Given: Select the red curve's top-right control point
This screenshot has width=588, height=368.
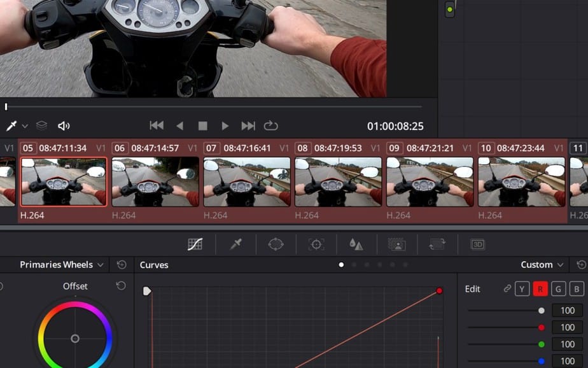Looking at the screenshot, I should [x=439, y=291].
